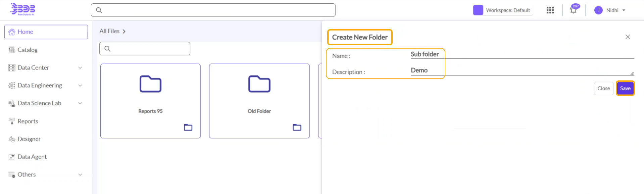Open the notifications bell icon
The width and height of the screenshot is (644, 194).
pos(573,10)
